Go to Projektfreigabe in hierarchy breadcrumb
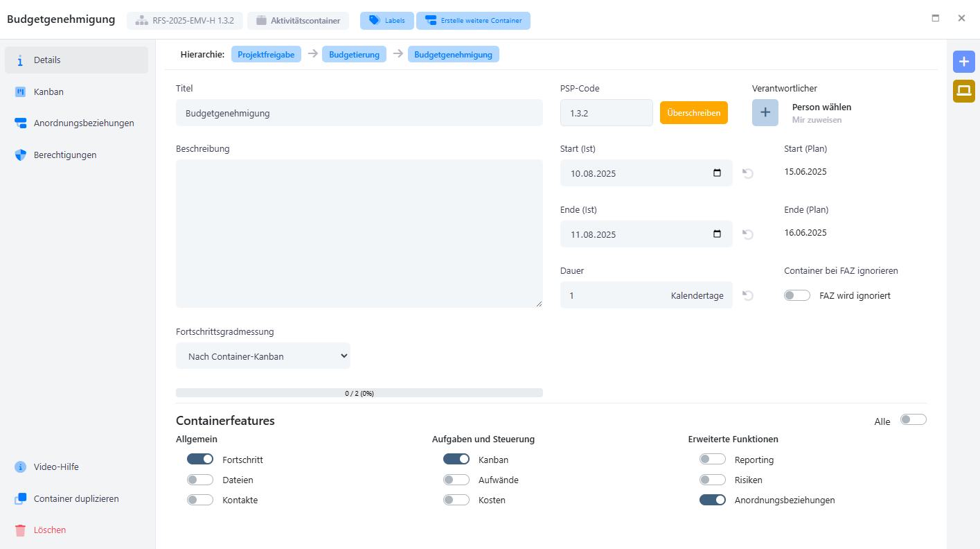This screenshot has width=980, height=549. (266, 54)
